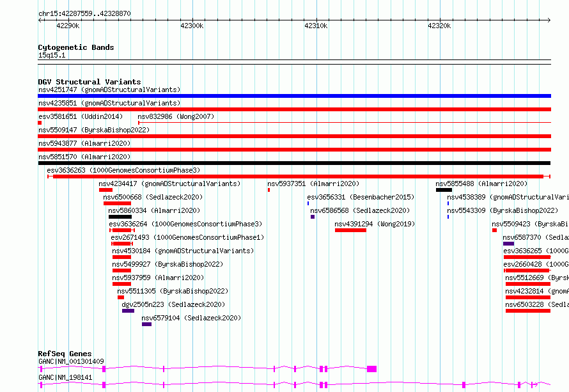Select the Cytogenetic Bands track title
The image size is (569, 392).
(76, 47)
